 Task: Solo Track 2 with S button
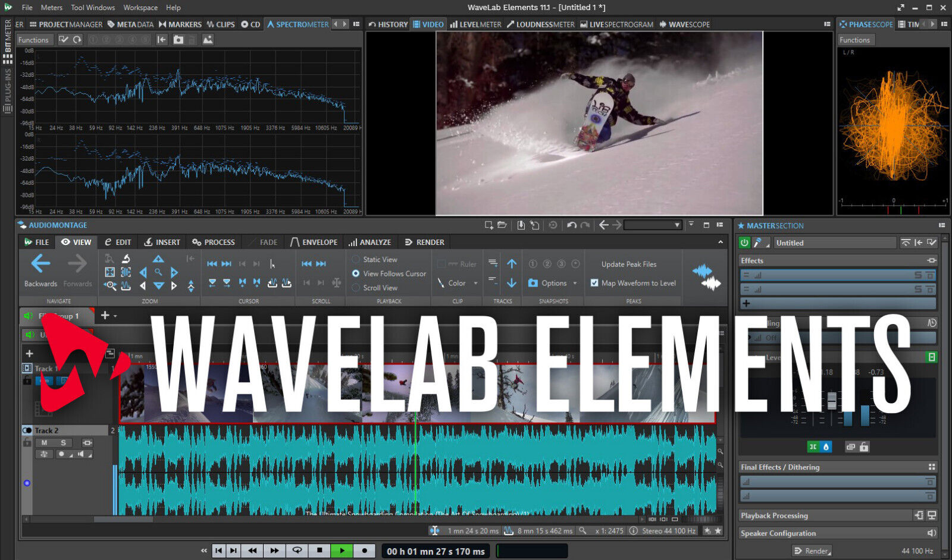pyautogui.click(x=63, y=443)
